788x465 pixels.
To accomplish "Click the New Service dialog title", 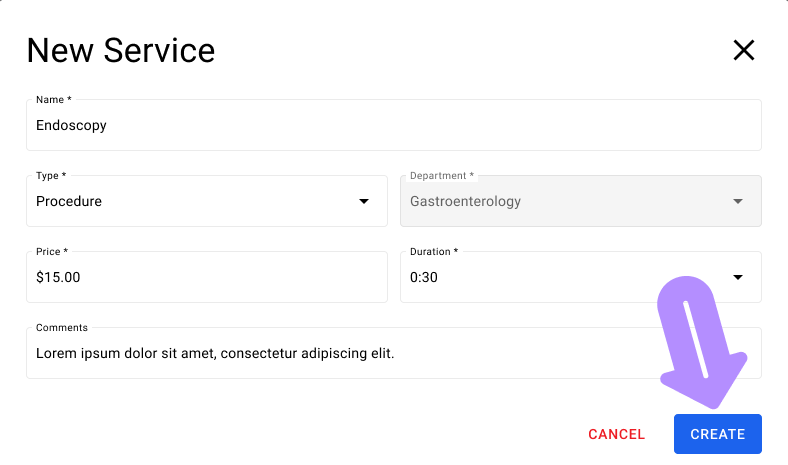I will pyautogui.click(x=121, y=51).
